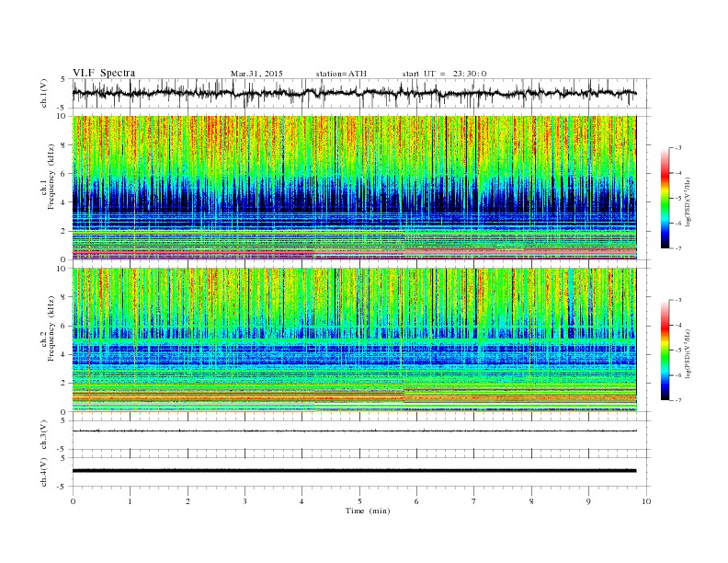Click the ch.1 spectrogram color scale bar
The width and height of the screenshot is (728, 563).
665,198
